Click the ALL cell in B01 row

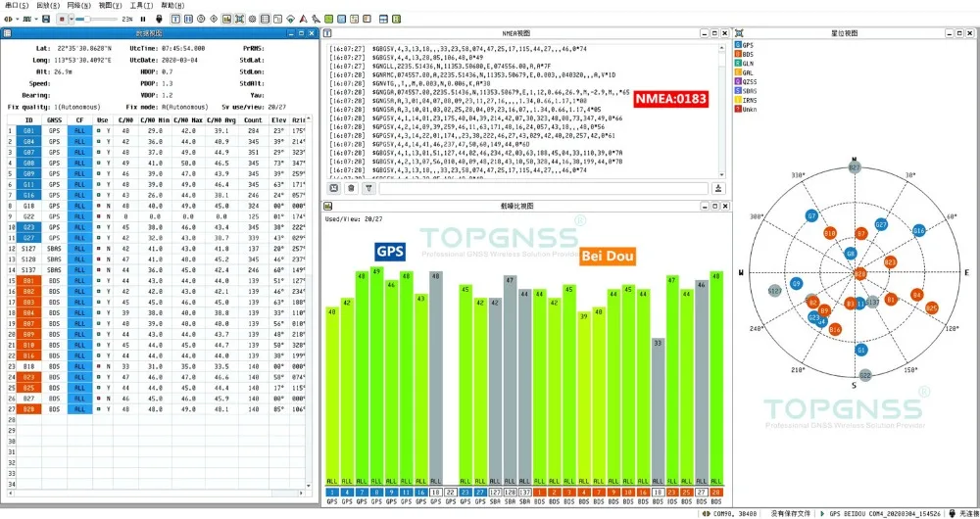pyautogui.click(x=79, y=281)
